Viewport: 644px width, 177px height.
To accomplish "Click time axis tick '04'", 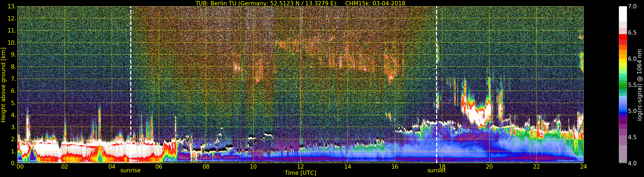I will click(x=112, y=166).
